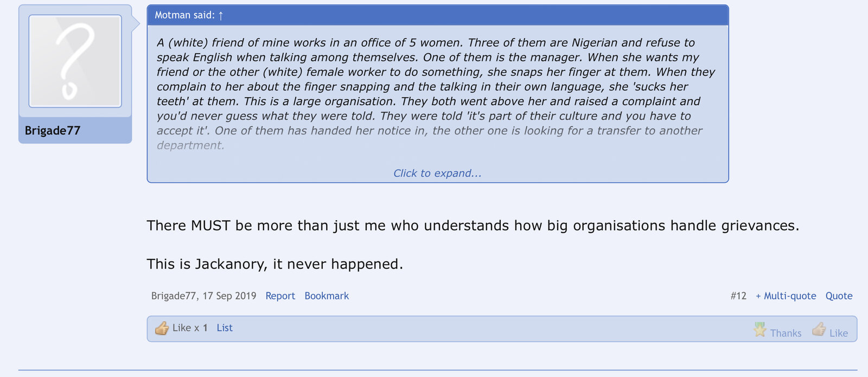Bookmark this forum post
The height and width of the screenshot is (377, 868).
(x=327, y=296)
